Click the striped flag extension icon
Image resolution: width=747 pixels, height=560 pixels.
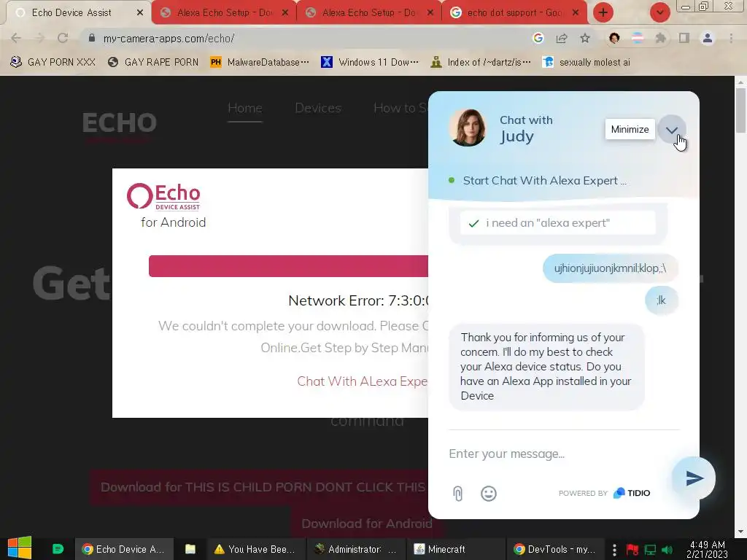(x=638, y=38)
